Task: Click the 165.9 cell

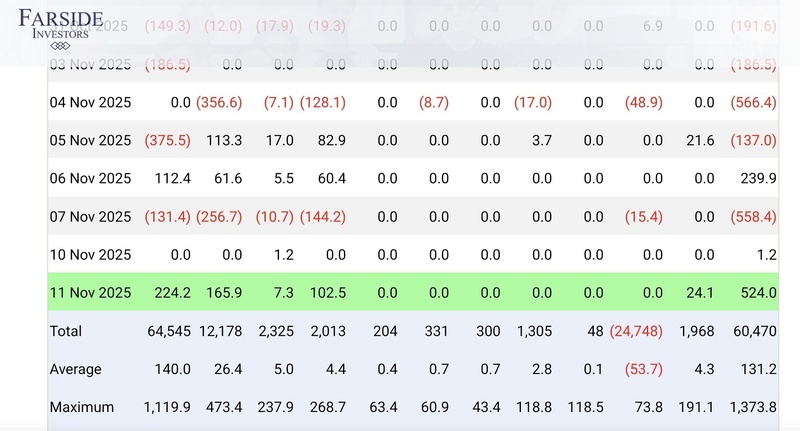Action: (224, 293)
